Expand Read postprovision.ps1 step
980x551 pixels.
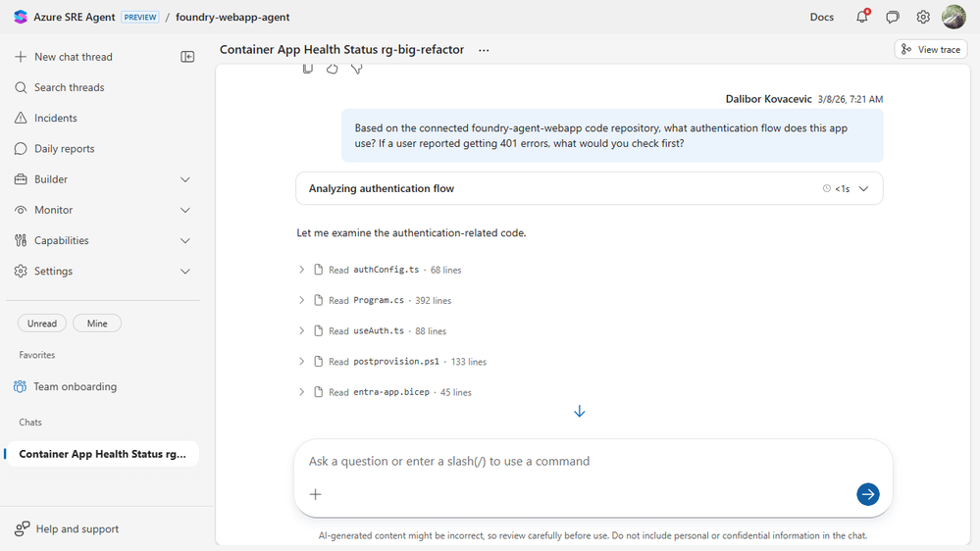pyautogui.click(x=301, y=362)
